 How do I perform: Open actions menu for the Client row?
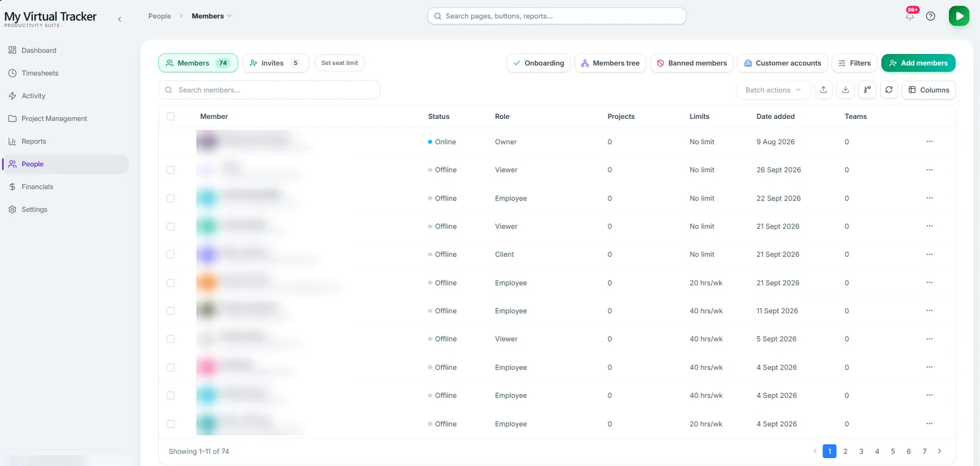click(x=929, y=254)
